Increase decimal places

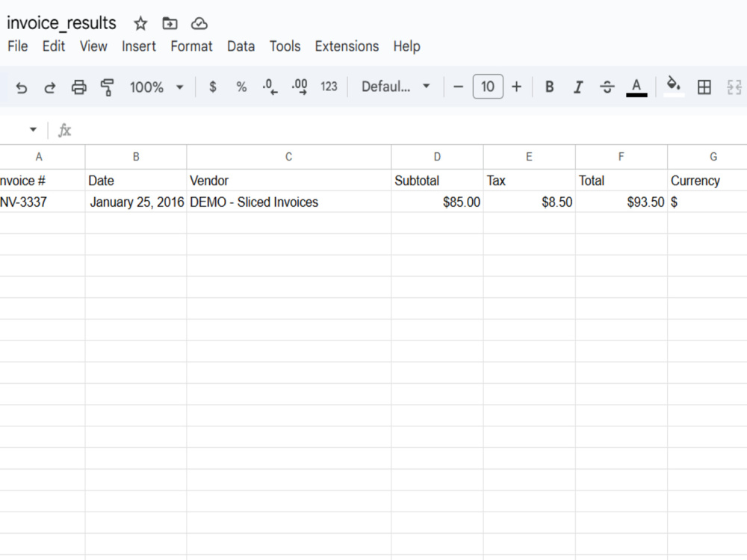pos(300,87)
